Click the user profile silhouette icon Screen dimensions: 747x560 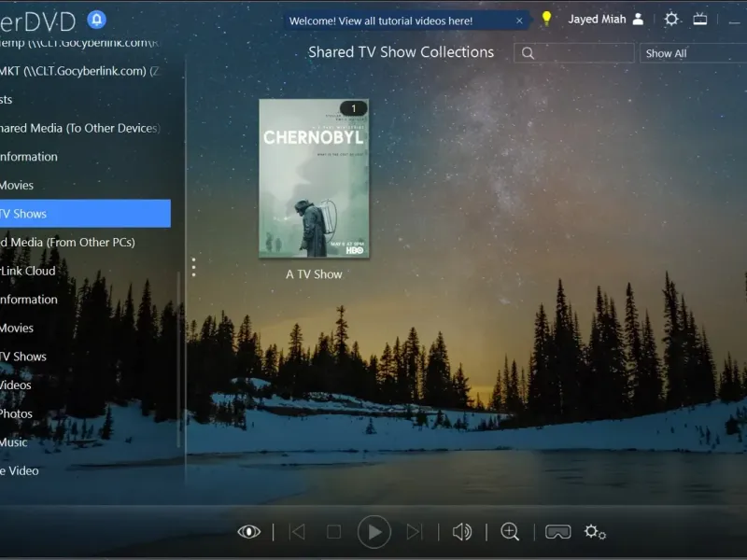click(638, 19)
